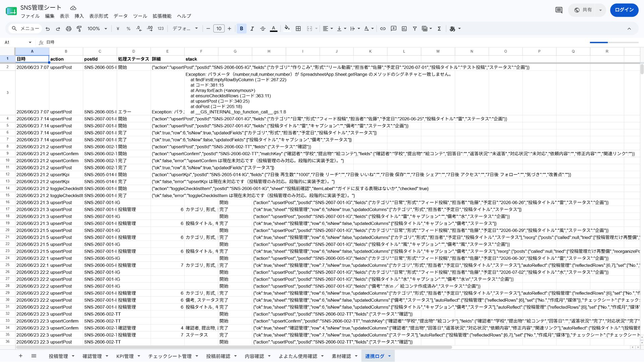
Task: Format as currency yen
Action: click(x=118, y=29)
